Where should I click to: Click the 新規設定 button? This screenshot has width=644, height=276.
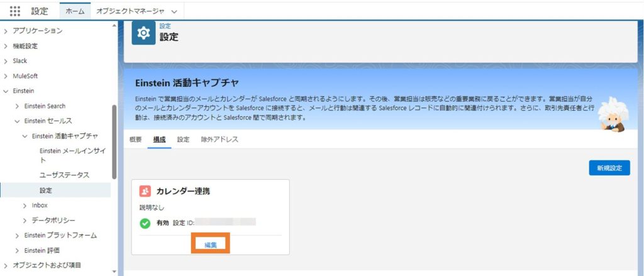609,168
